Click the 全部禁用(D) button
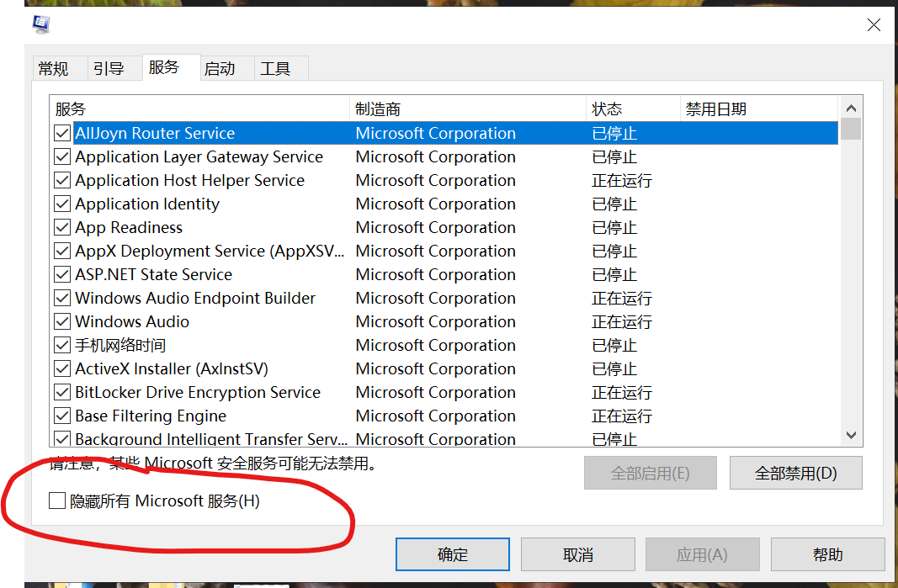This screenshot has height=588, width=898. pyautogui.click(x=795, y=473)
